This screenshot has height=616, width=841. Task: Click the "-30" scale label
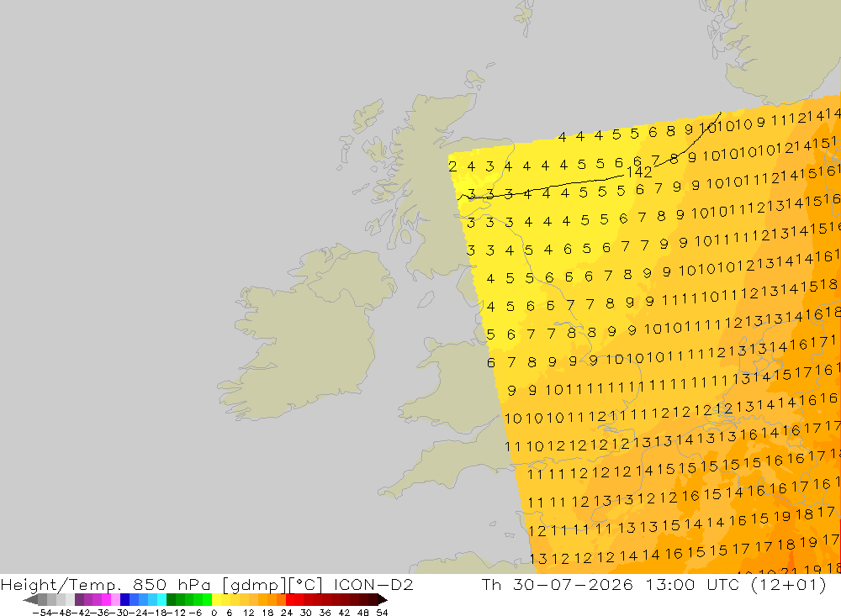click(119, 613)
